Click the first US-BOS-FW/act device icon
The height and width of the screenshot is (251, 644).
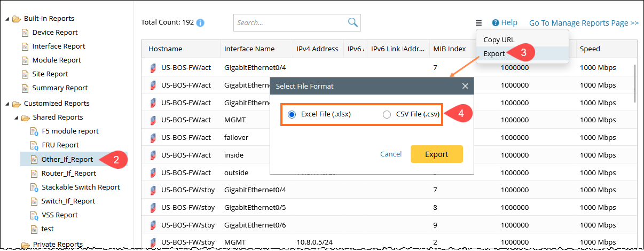(153, 68)
